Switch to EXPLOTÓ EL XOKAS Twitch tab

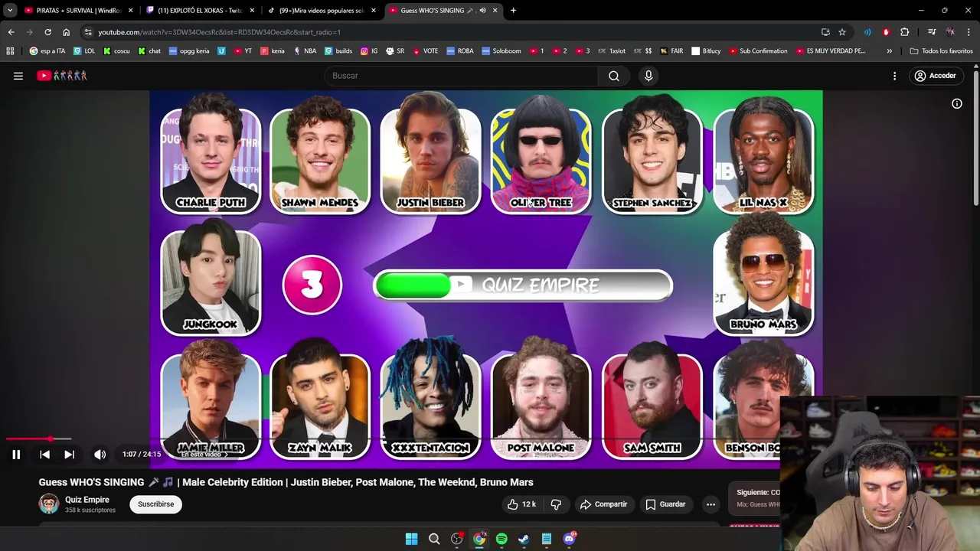pos(199,11)
